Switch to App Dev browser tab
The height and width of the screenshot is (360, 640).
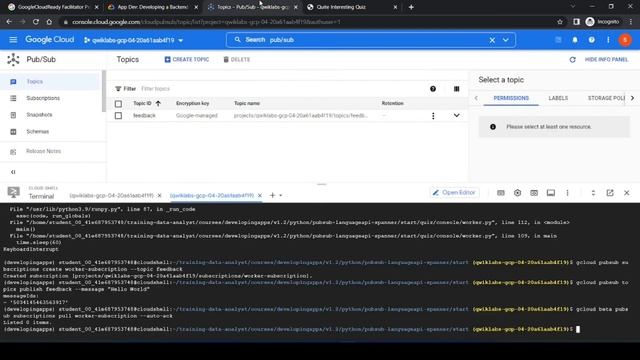152,7
